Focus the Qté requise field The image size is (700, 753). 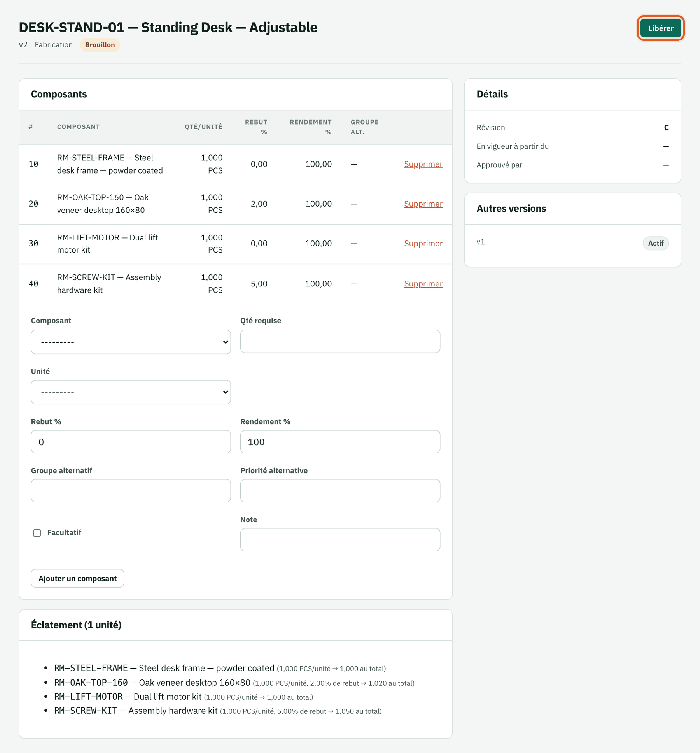tap(340, 341)
